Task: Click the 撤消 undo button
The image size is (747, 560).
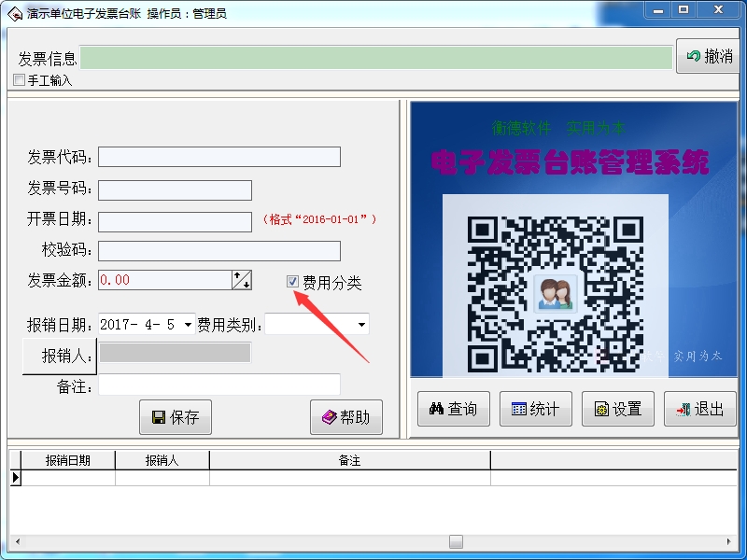Action: [708, 56]
